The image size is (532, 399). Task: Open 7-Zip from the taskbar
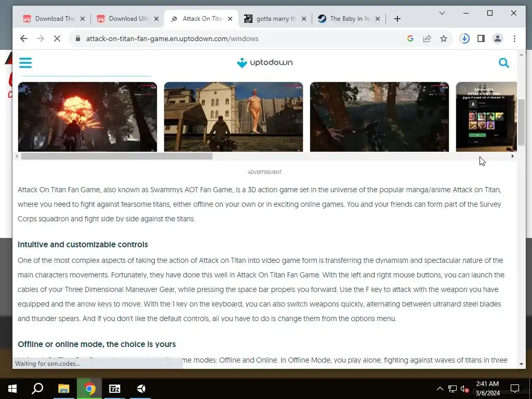(x=115, y=389)
